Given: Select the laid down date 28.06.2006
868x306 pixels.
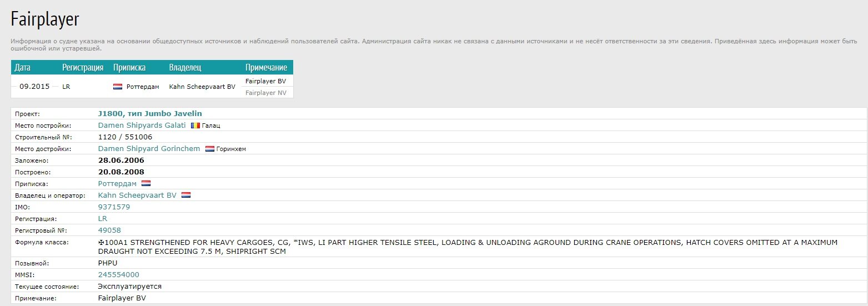Looking at the screenshot, I should [x=121, y=160].
